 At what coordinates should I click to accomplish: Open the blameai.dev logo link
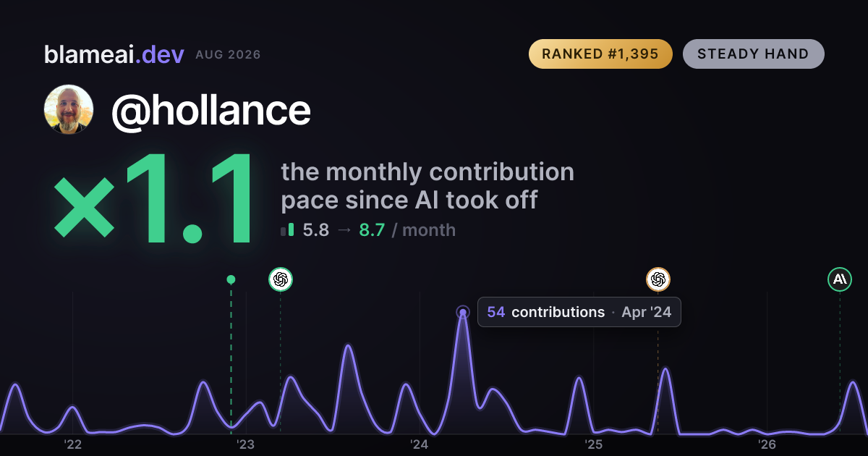point(114,54)
